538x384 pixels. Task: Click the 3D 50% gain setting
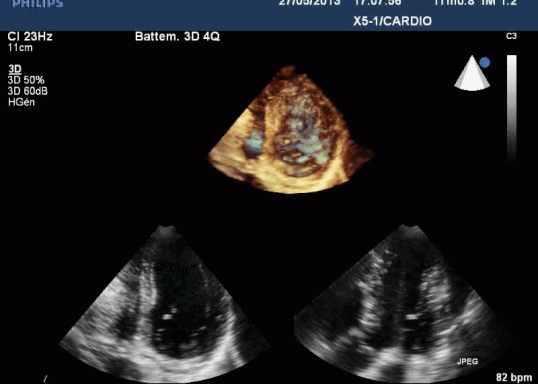(x=26, y=80)
